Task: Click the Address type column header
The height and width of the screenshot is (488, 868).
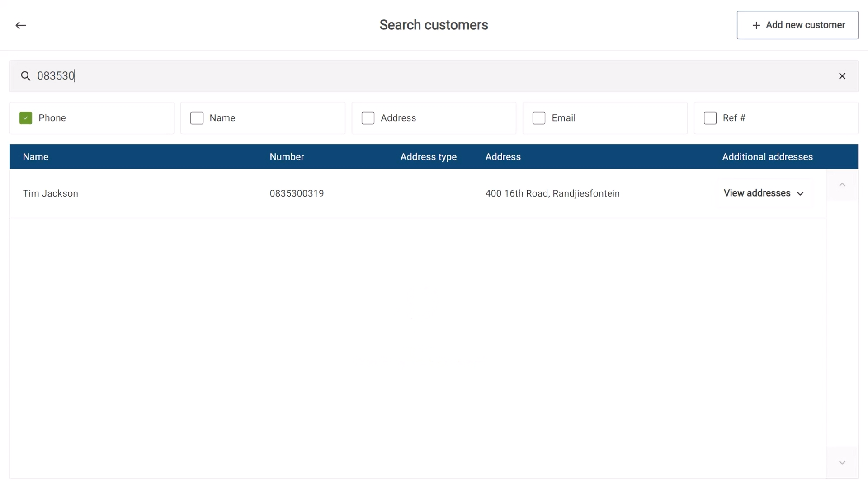Action: click(x=428, y=157)
